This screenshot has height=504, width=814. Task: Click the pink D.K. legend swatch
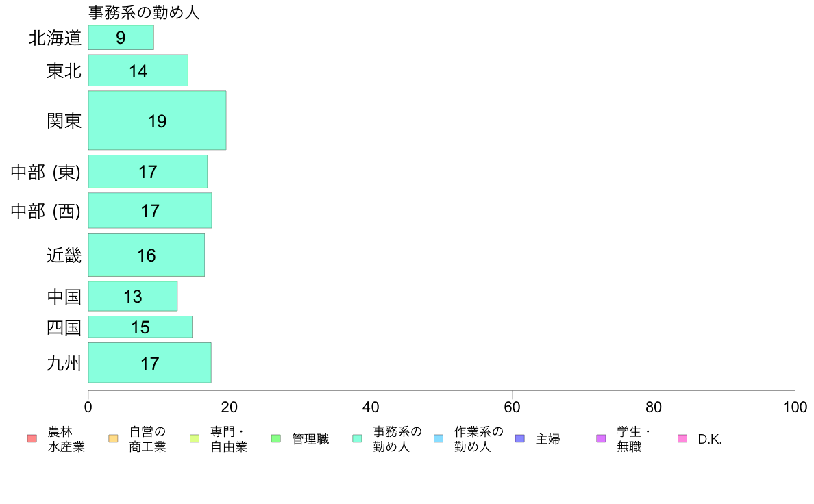682,438
